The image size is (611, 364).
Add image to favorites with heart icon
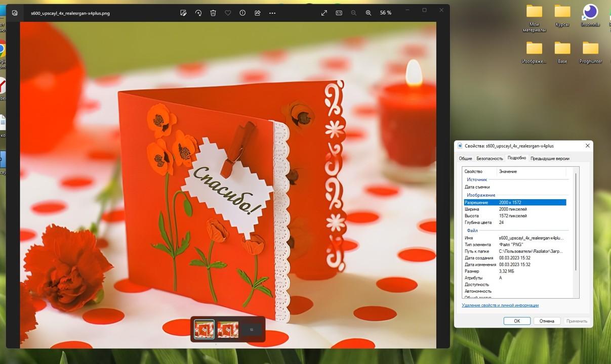click(228, 13)
